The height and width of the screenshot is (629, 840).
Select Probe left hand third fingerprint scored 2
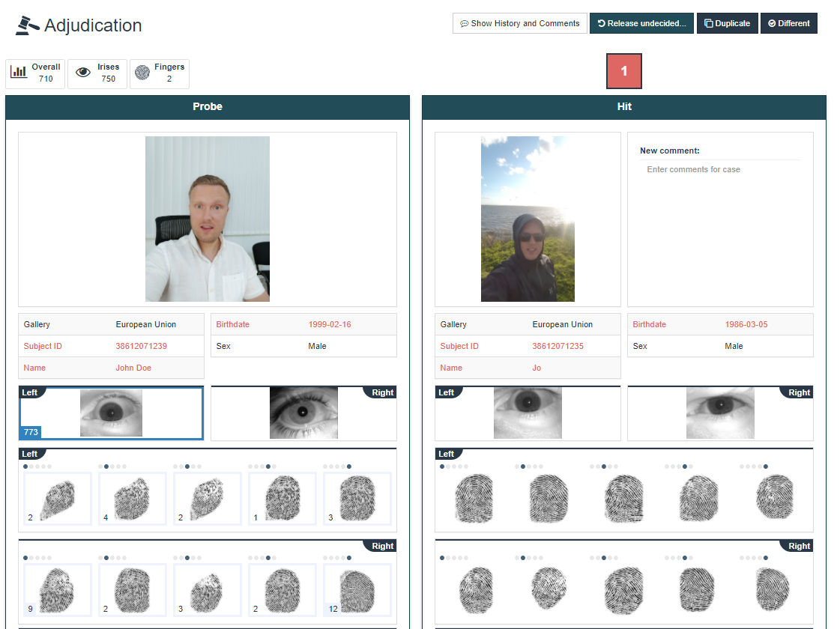coord(208,499)
